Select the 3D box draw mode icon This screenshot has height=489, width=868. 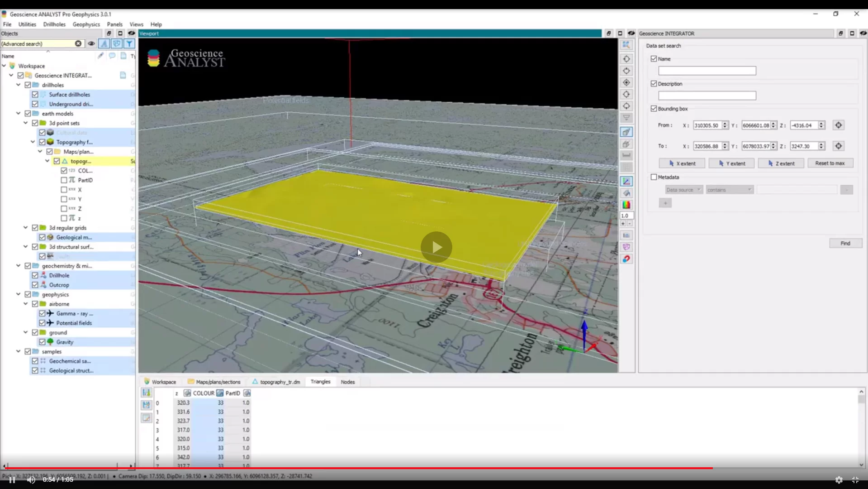pos(626,132)
